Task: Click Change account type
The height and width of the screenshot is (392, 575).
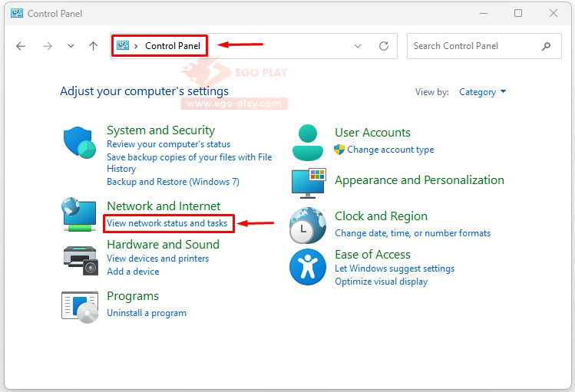Action: point(391,150)
